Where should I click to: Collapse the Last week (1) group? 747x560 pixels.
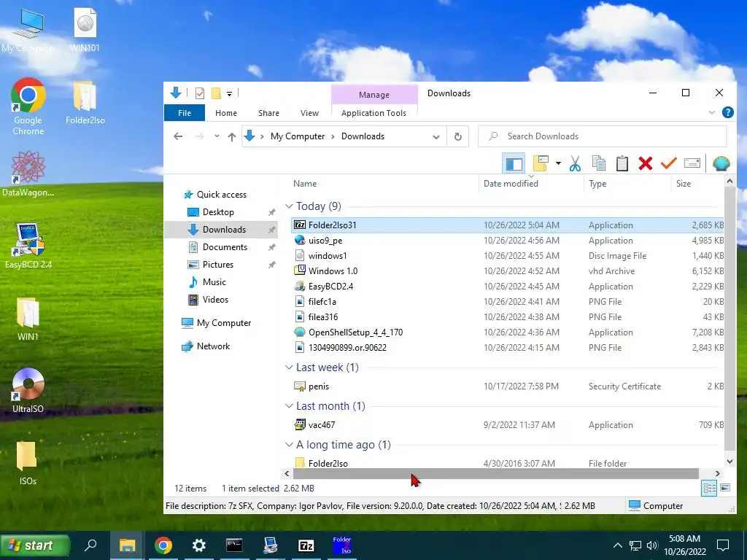[x=289, y=367]
